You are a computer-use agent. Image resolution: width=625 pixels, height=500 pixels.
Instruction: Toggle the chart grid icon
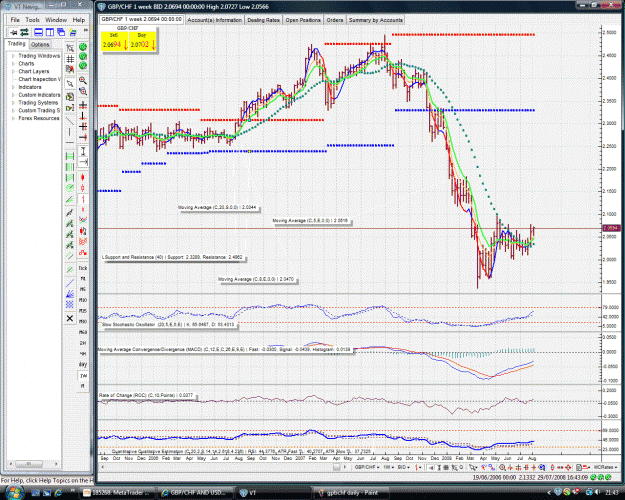point(70,59)
